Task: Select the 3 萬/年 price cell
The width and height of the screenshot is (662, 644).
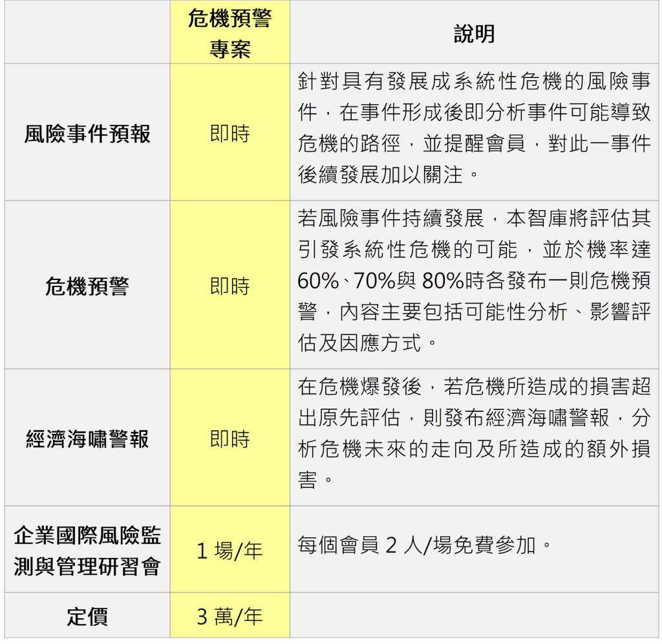Action: [x=230, y=617]
